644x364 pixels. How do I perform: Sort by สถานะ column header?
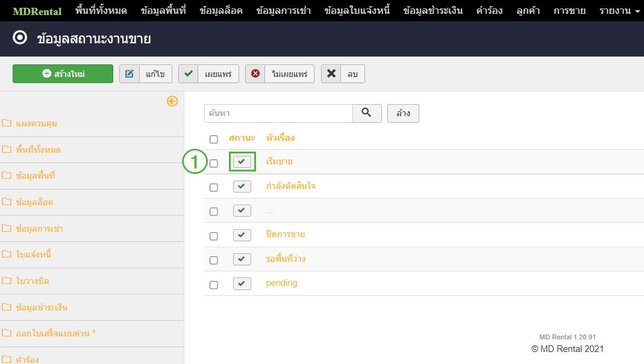(242, 138)
